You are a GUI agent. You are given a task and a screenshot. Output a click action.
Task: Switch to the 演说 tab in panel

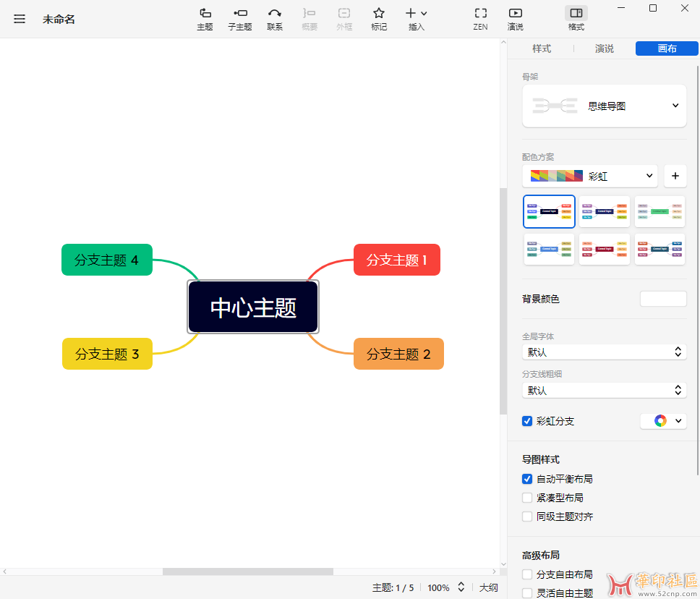[604, 48]
